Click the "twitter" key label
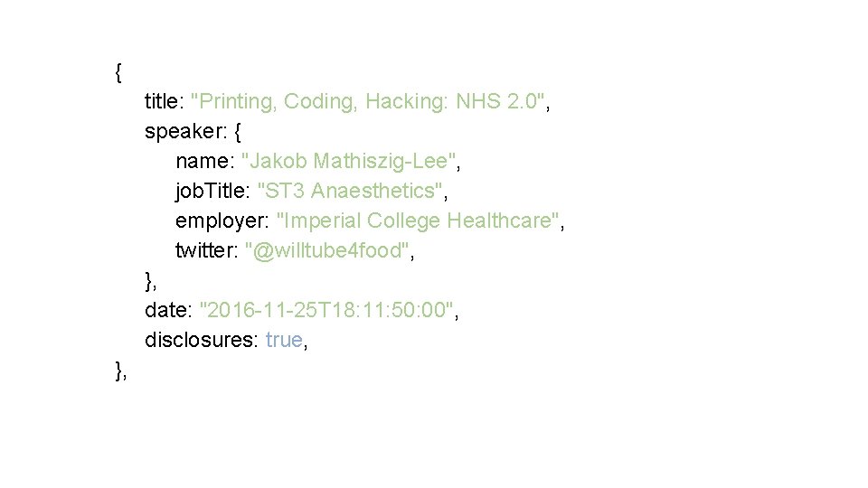Image resolution: width=868 pixels, height=488 pixels. [205, 250]
